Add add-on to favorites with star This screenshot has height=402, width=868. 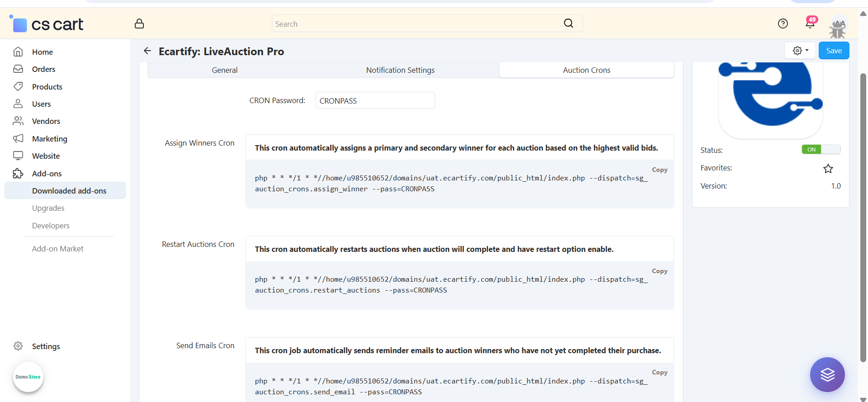[828, 169]
